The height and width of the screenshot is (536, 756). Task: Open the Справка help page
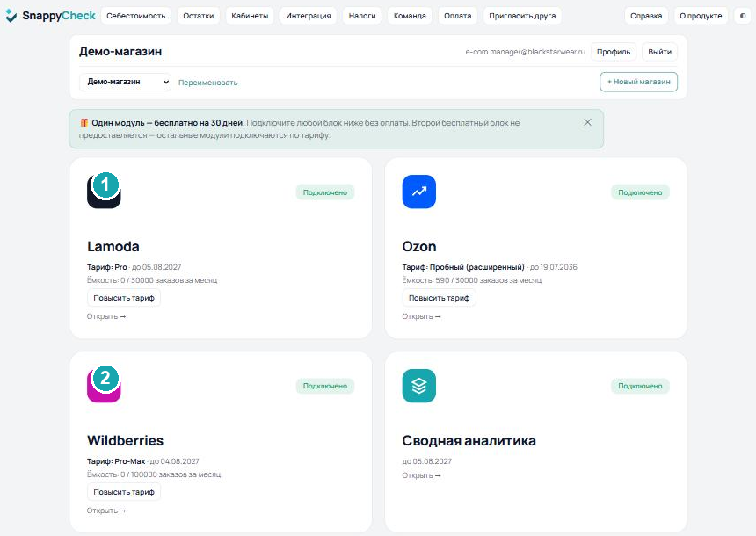coord(646,16)
